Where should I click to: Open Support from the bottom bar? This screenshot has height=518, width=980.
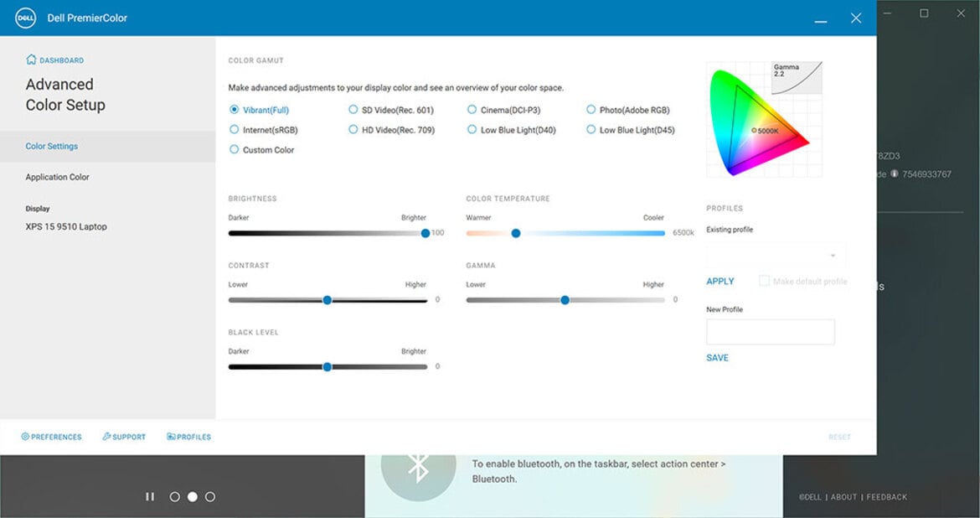point(124,437)
